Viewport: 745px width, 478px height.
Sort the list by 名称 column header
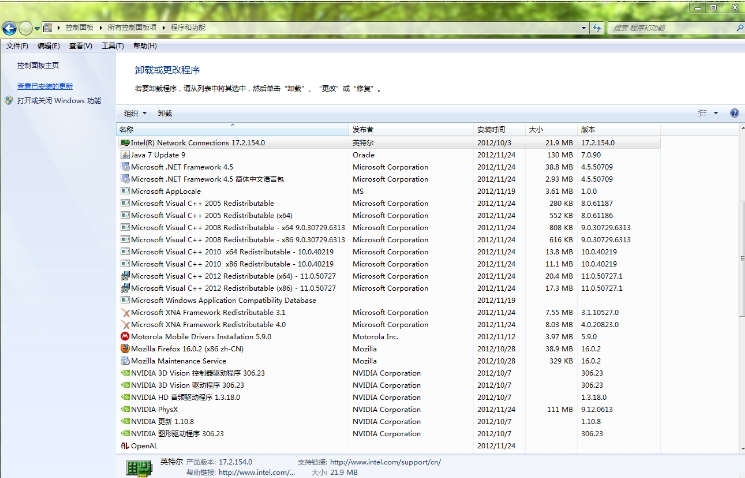click(x=232, y=129)
